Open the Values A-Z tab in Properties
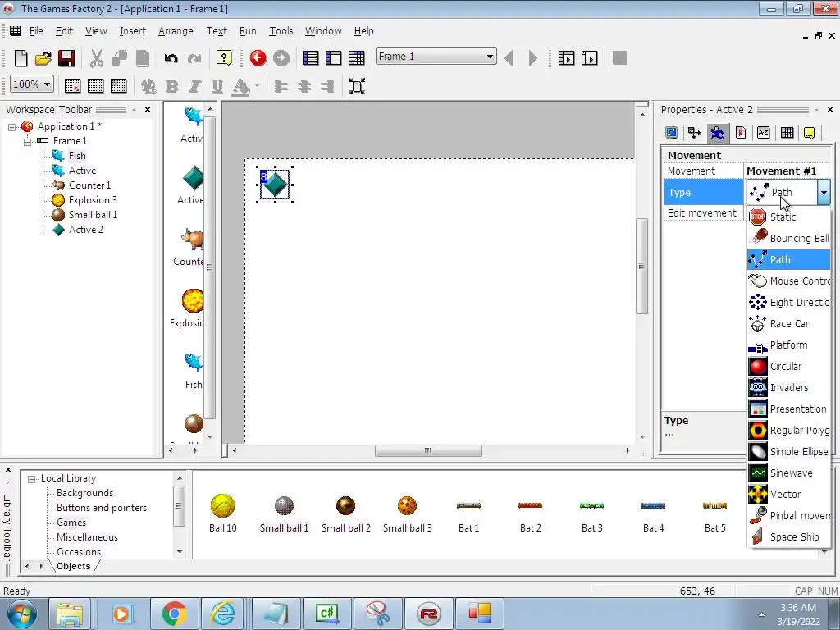840x630 pixels. coord(764,132)
